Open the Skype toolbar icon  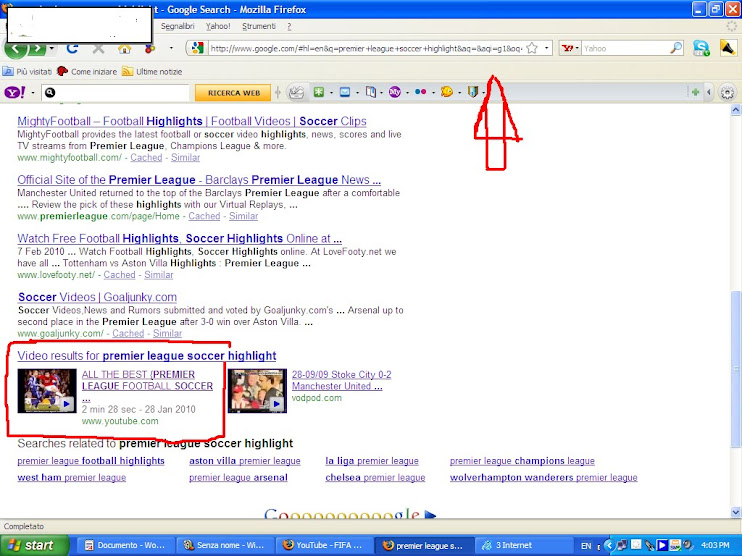[x=701, y=48]
